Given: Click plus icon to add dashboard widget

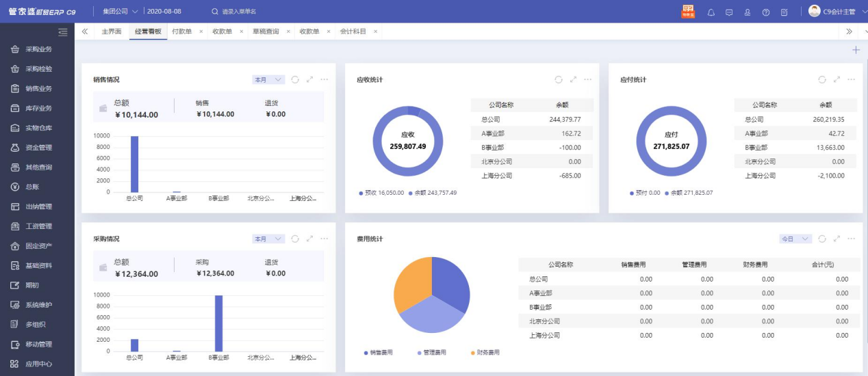Looking at the screenshot, I should [x=856, y=50].
